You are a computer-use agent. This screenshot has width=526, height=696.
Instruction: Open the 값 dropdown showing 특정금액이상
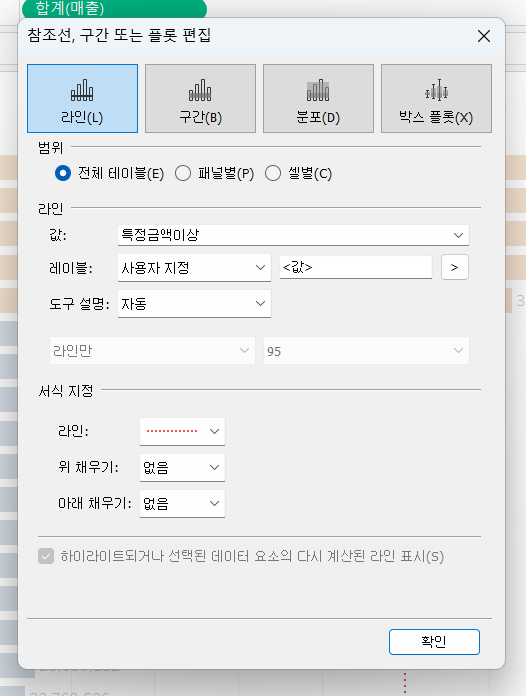point(293,235)
